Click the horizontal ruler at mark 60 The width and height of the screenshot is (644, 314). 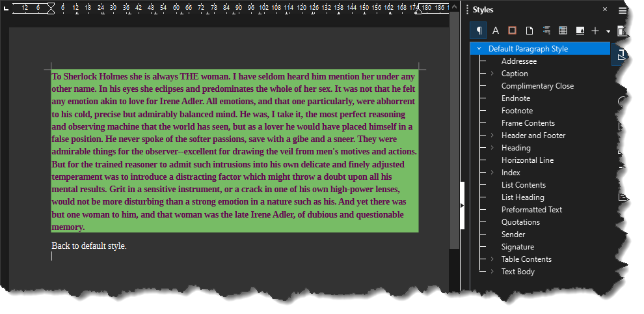click(176, 7)
